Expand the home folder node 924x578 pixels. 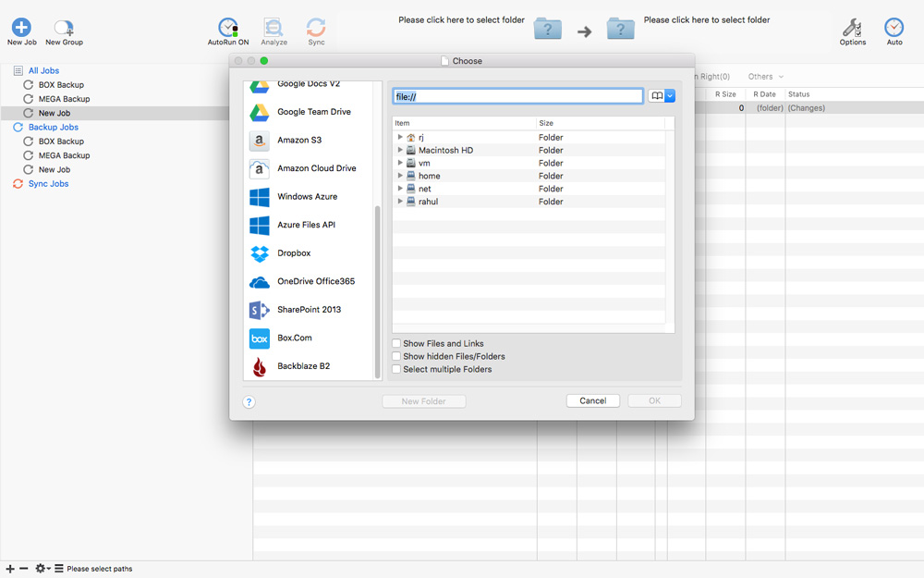[x=400, y=176]
